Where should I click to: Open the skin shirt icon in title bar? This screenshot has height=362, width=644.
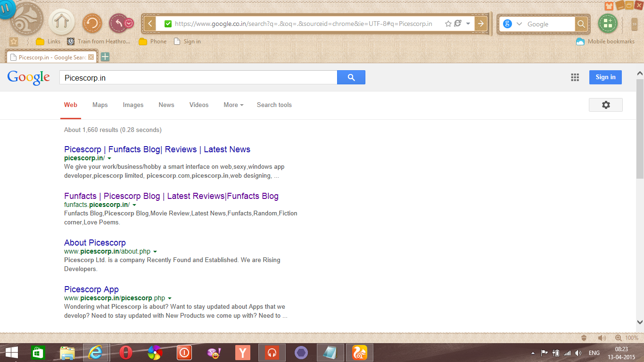tap(609, 6)
